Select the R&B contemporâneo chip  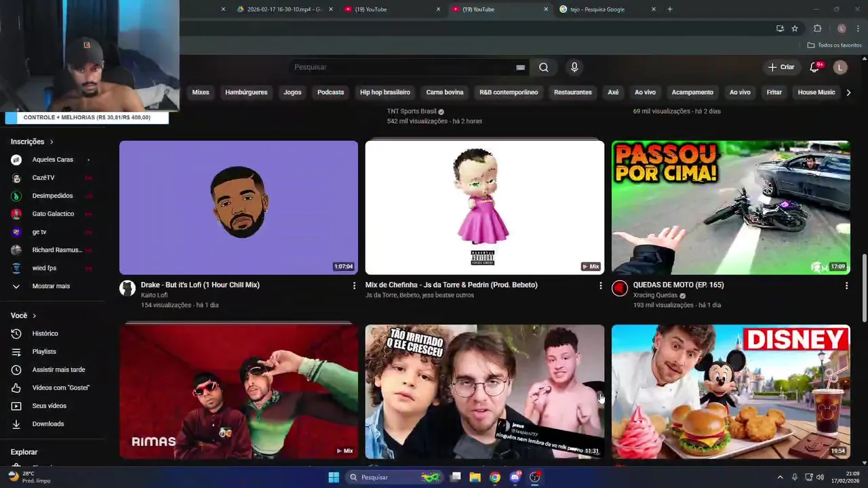click(509, 92)
